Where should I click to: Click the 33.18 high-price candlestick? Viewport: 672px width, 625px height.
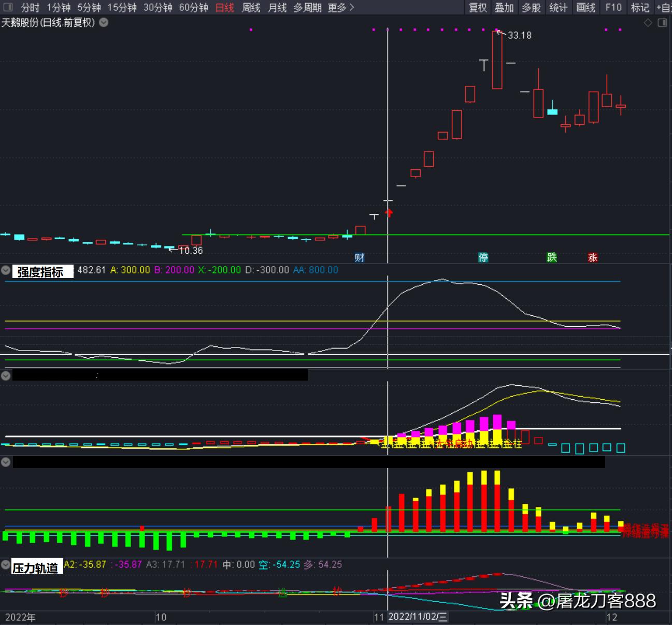pos(497,60)
